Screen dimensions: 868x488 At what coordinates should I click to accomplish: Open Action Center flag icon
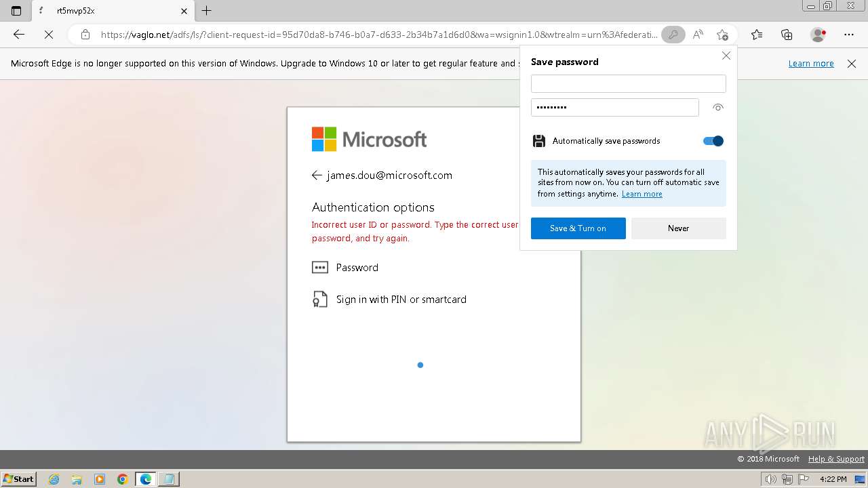(x=804, y=479)
